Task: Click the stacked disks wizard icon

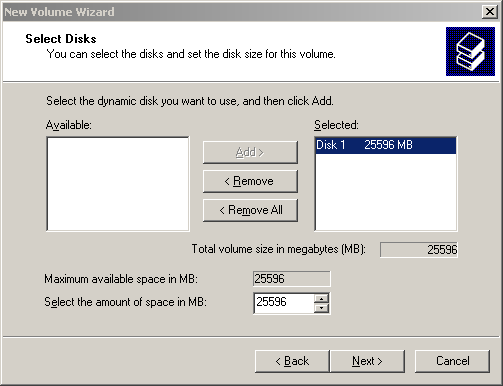Action: 470,51
